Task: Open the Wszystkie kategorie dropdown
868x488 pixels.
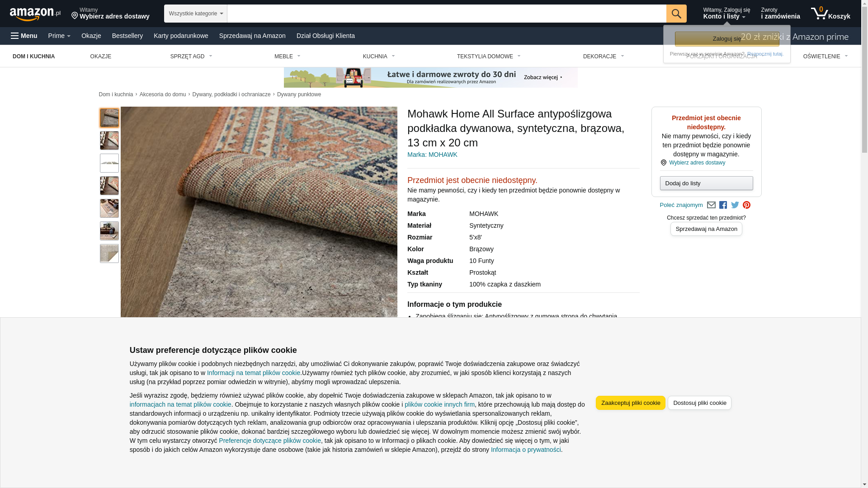Action: pos(195,14)
